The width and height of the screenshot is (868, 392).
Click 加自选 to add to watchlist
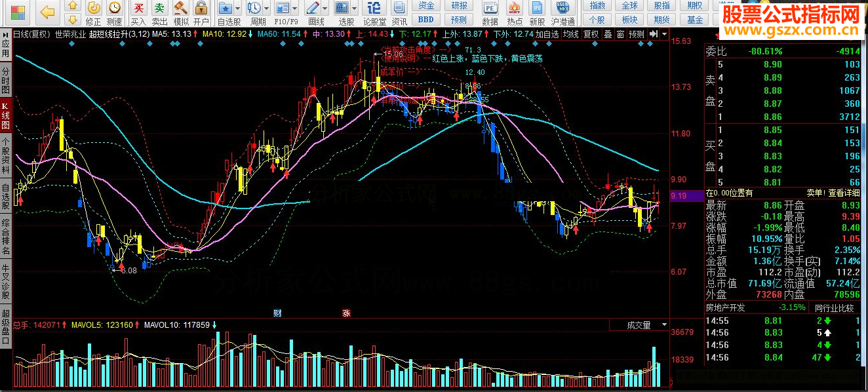tap(547, 34)
